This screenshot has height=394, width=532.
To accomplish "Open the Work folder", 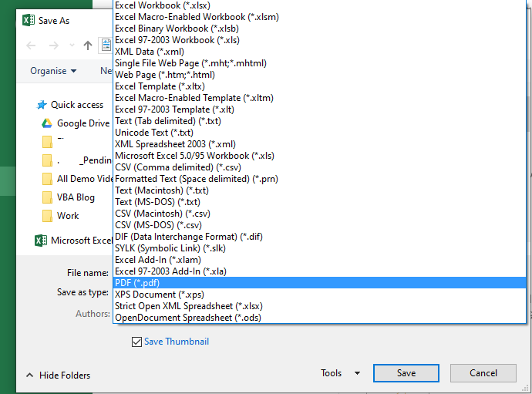I will coord(68,215).
